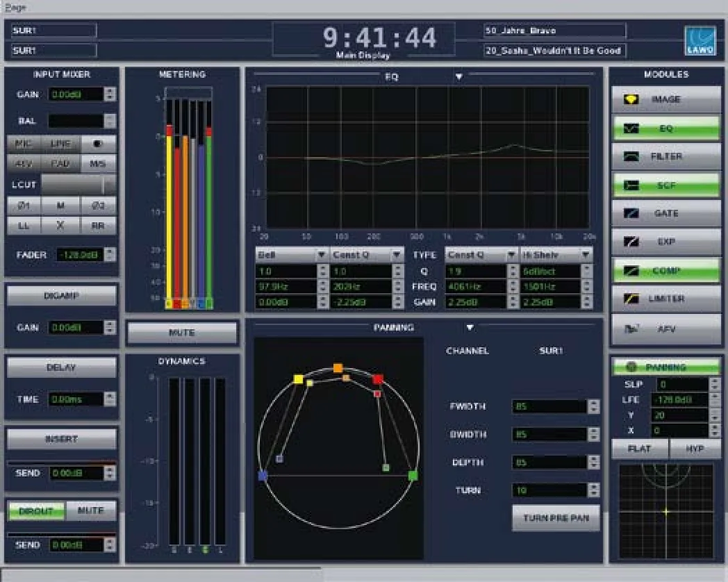
Task: Click the insert SEND value field
Action: 76,473
